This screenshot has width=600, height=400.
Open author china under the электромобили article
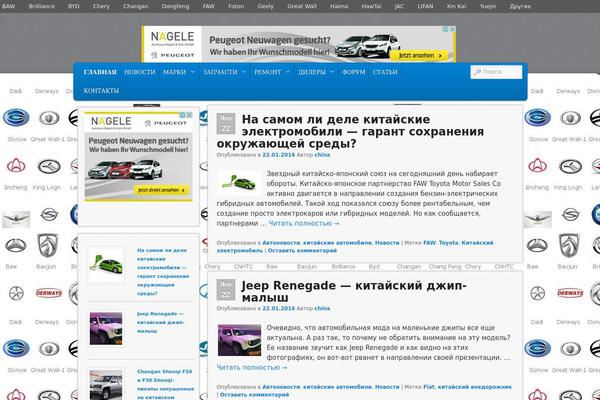322,155
